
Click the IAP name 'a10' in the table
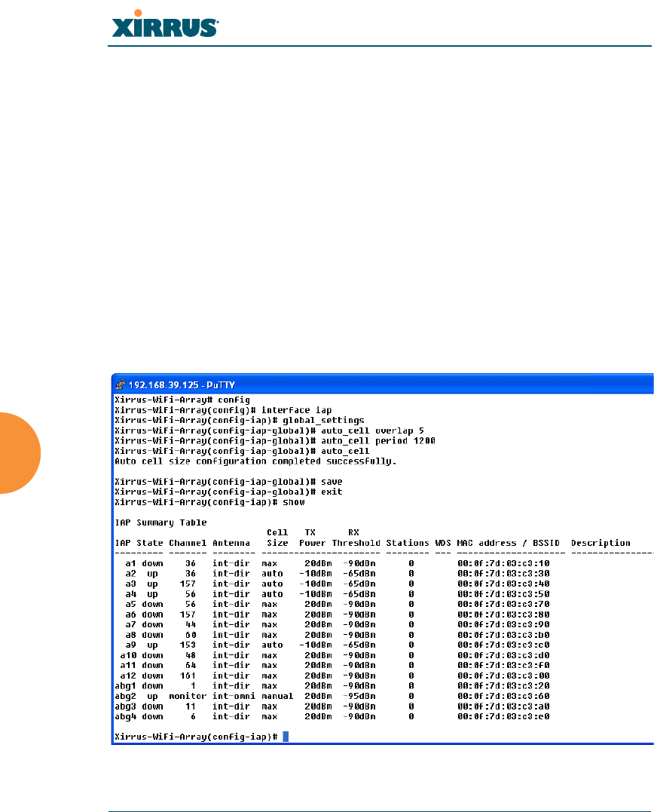tap(128, 655)
